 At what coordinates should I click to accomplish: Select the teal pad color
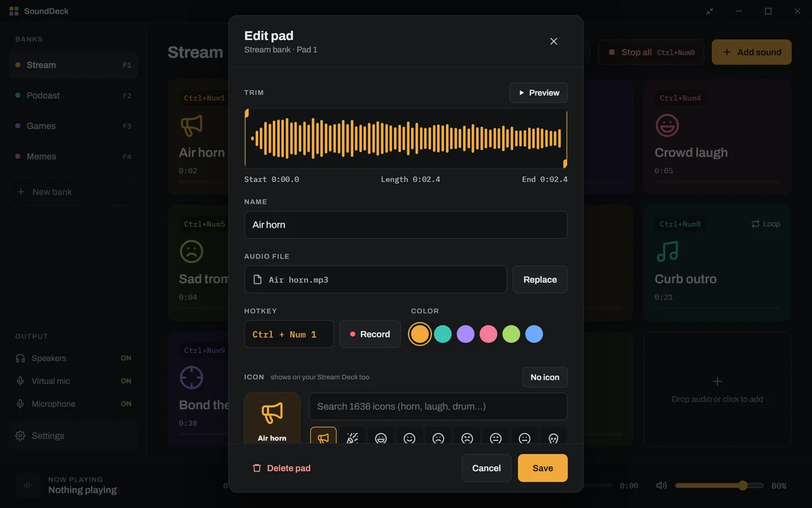(443, 334)
